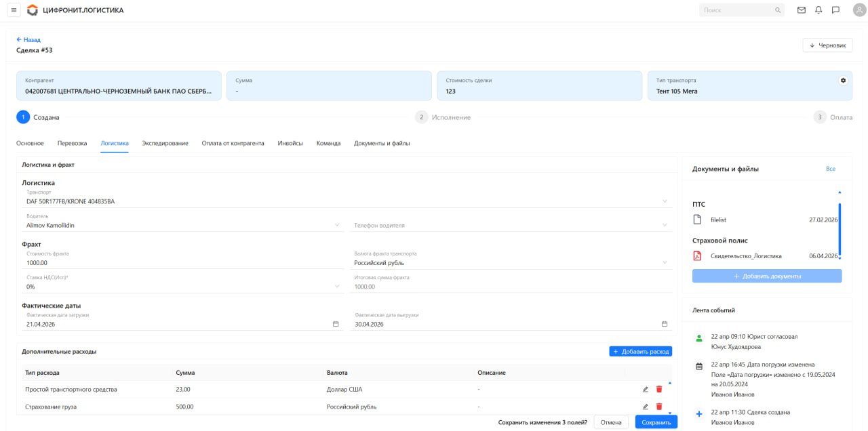The height and width of the screenshot is (431, 868).
Task: Open the chat messages icon
Action: [x=835, y=10]
